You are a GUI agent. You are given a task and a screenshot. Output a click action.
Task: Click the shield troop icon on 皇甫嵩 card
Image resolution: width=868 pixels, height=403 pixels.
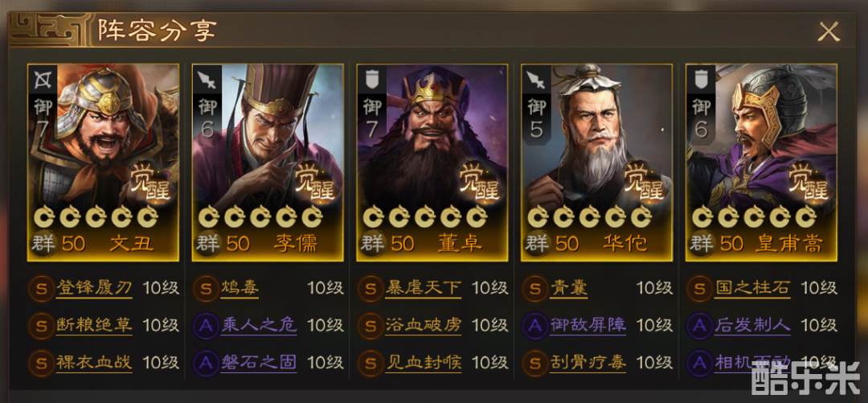tap(701, 80)
